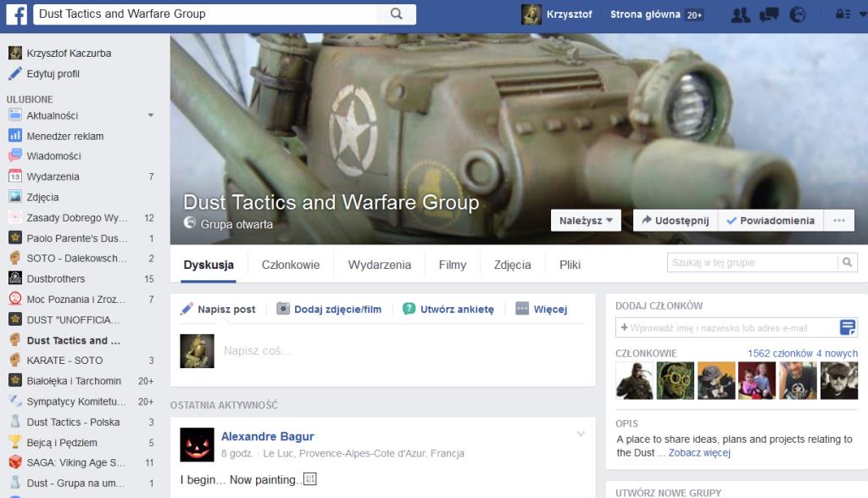Open the Pliki tab
Image resolution: width=868 pixels, height=498 pixels.
[570, 265]
